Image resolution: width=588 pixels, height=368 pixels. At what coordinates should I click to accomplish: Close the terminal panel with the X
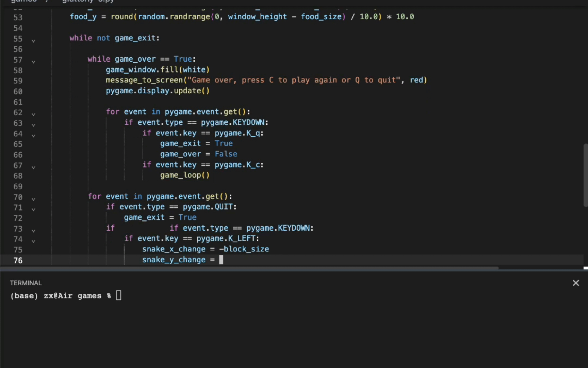click(x=575, y=283)
